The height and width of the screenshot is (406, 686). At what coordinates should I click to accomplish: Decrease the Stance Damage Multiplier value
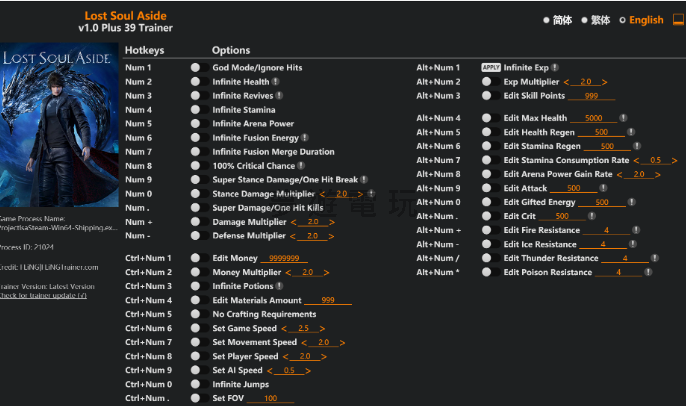coord(322,194)
